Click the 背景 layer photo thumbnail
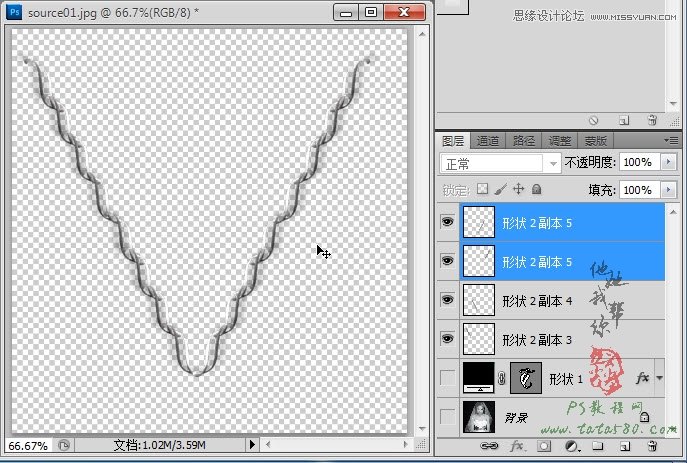This screenshot has height=463, width=687. pyautogui.click(x=478, y=417)
